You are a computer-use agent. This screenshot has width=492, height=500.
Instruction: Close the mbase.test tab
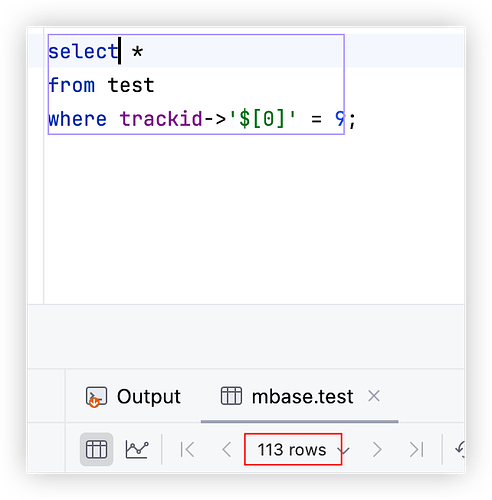click(x=374, y=396)
